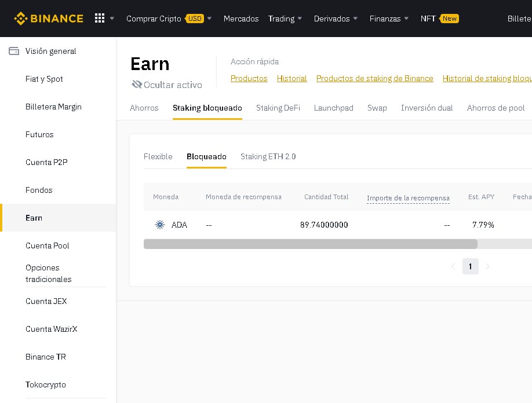Click the ADA coin name
Screen dimensions: 532x403
[x=179, y=225]
